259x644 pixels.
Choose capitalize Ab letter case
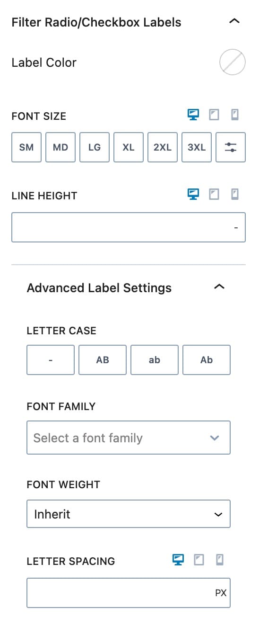tap(207, 360)
